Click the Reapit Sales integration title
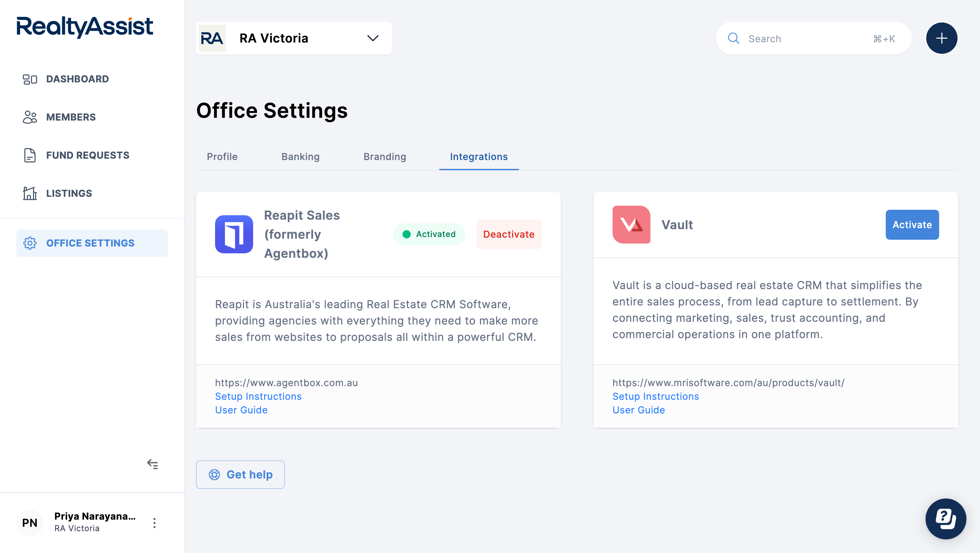Viewport: 980px width, 553px height. (302, 234)
